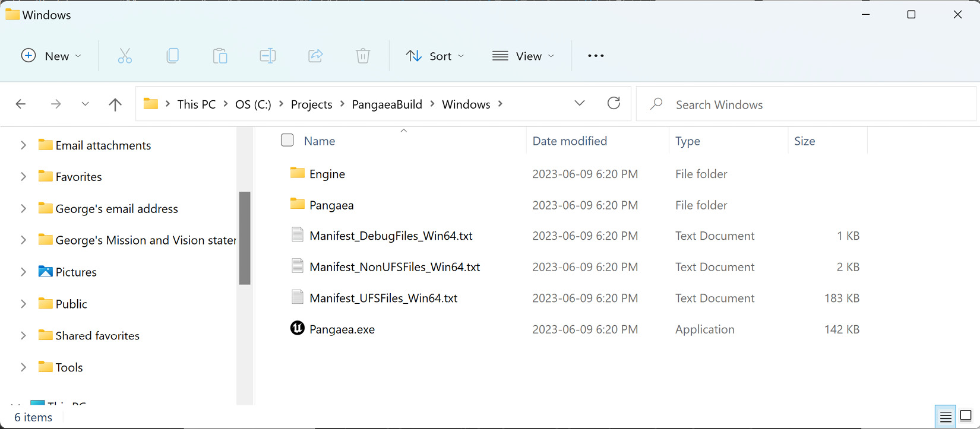Viewport: 980px width, 429px height.
Task: Tick the select-all checkbox by Name
Action: pos(287,140)
